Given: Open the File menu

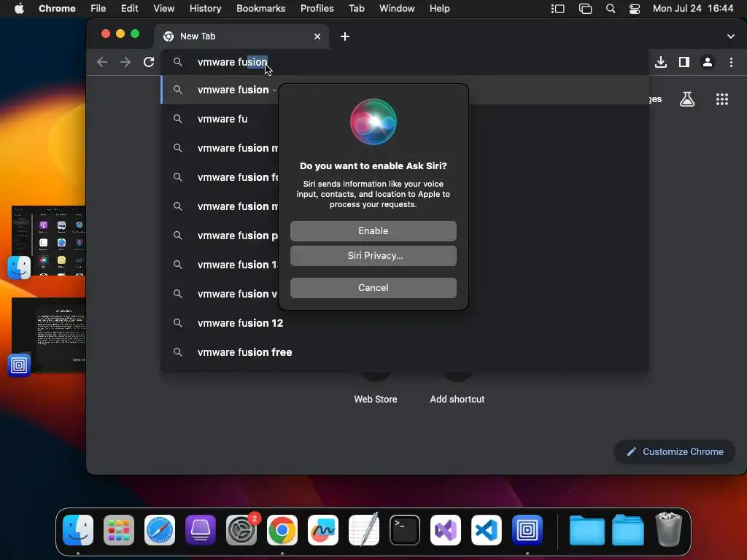Looking at the screenshot, I should point(98,9).
